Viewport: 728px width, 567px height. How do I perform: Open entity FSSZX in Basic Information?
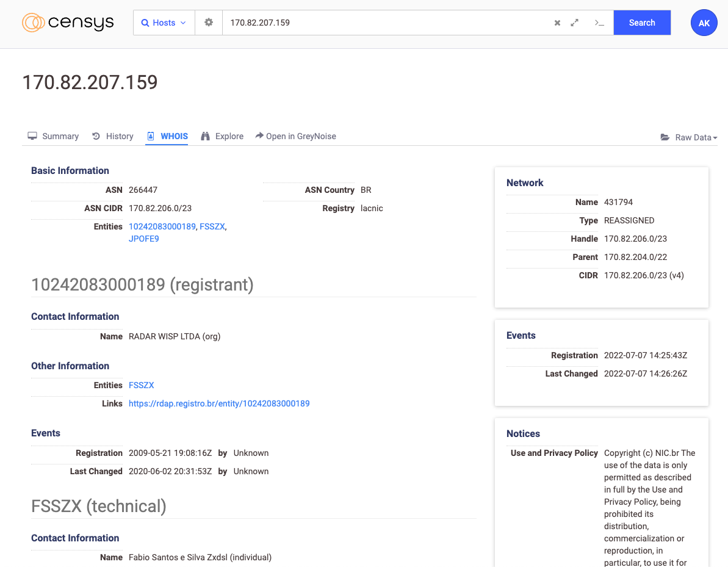click(212, 226)
